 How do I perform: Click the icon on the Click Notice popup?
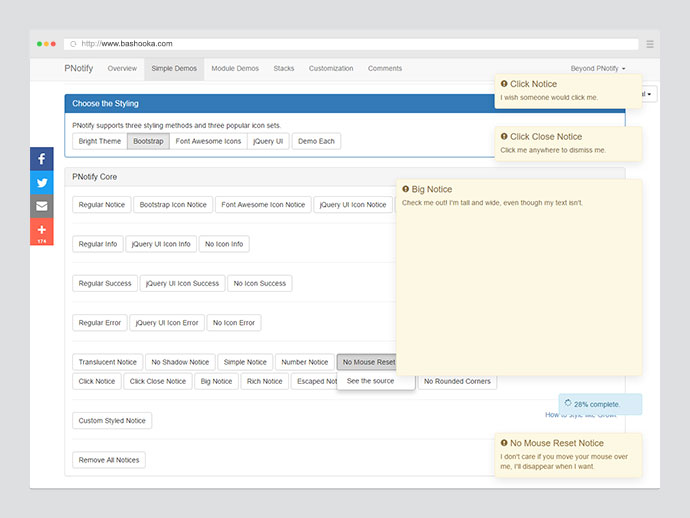(x=504, y=84)
